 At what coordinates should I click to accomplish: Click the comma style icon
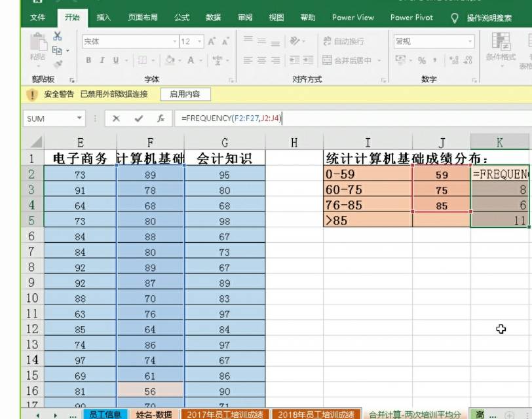click(x=434, y=60)
